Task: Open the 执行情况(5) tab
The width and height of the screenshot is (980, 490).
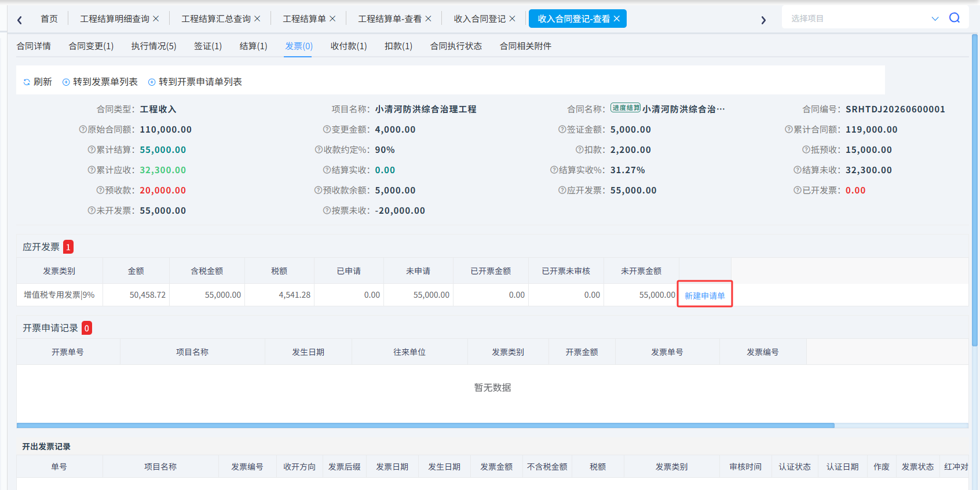Action: [153, 46]
